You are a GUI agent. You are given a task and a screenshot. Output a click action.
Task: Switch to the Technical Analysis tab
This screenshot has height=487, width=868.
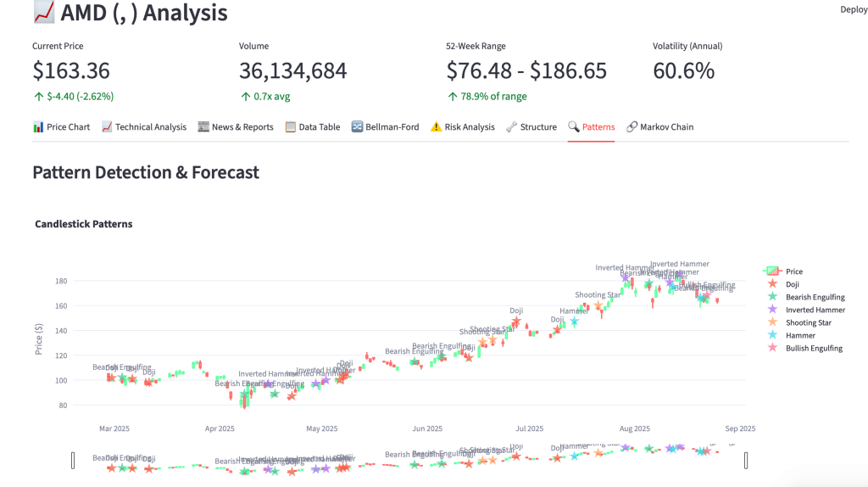143,127
